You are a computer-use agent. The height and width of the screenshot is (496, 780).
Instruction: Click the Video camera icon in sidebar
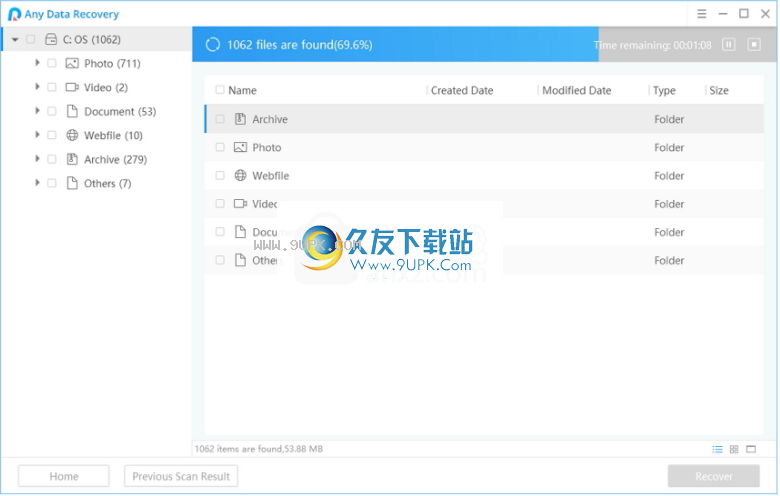tap(72, 87)
